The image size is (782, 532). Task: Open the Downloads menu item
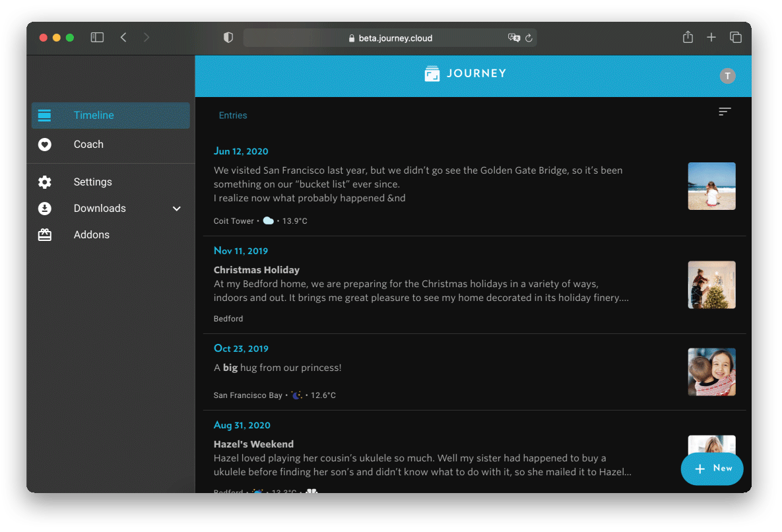pos(110,209)
